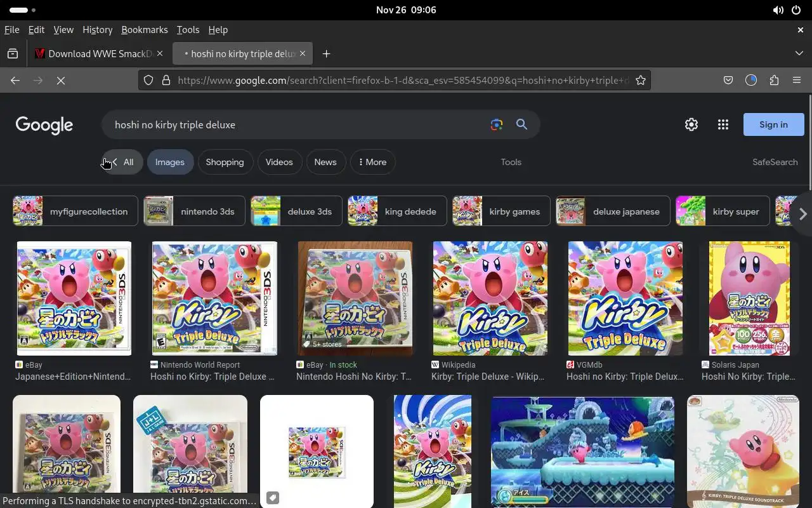
Task: Show the tracking protection shield info
Action: tap(148, 80)
